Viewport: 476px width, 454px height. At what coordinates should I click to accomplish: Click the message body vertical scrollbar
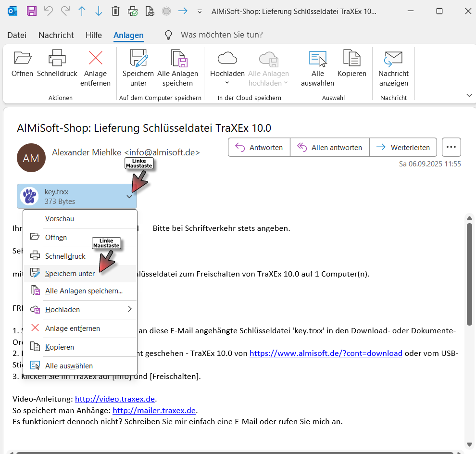(x=469, y=274)
